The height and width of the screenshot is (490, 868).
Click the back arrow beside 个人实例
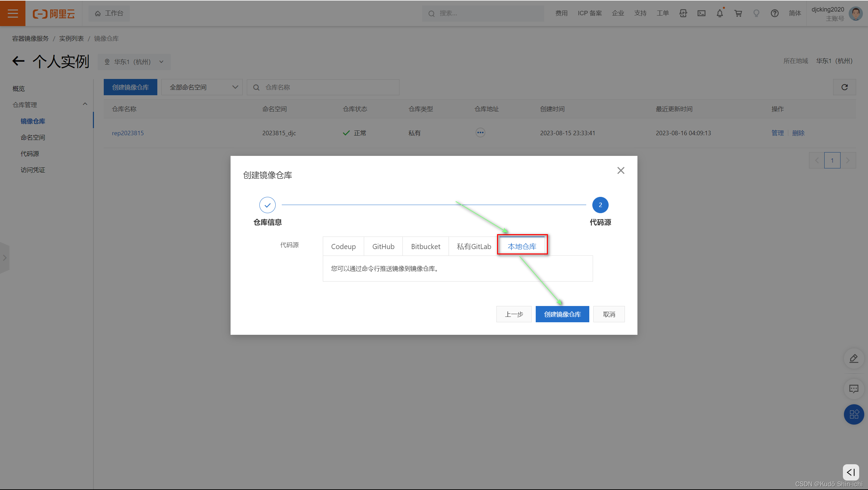18,61
